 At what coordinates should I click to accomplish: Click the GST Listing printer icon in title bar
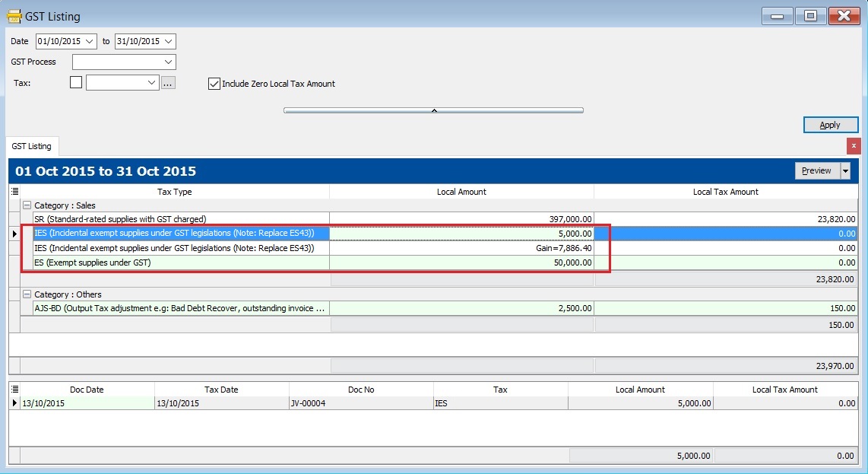click(x=14, y=16)
